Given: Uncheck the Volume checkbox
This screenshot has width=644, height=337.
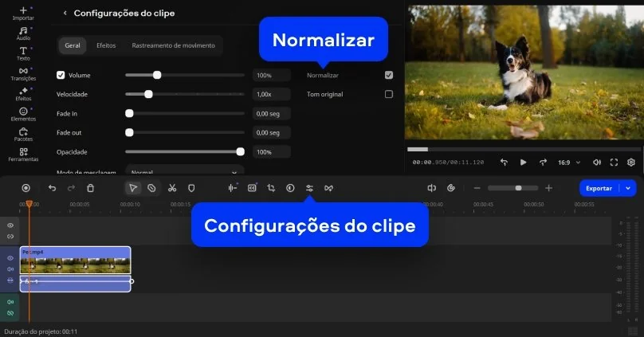Looking at the screenshot, I should click(x=61, y=75).
